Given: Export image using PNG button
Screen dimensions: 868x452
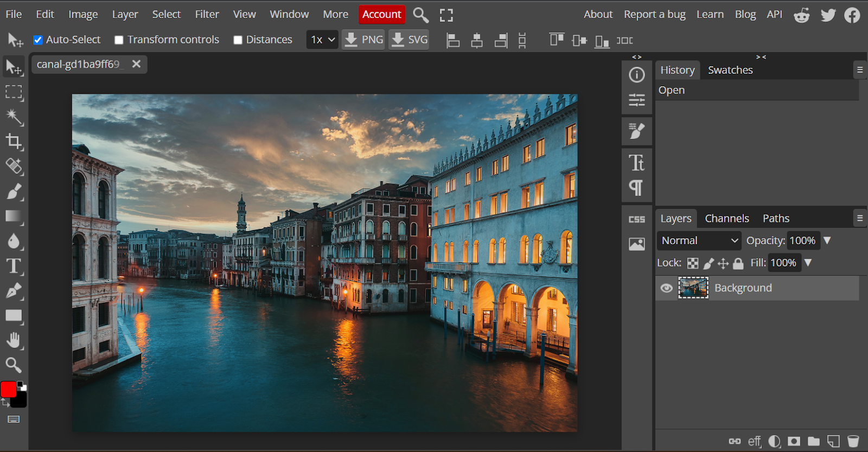Looking at the screenshot, I should [x=364, y=40].
